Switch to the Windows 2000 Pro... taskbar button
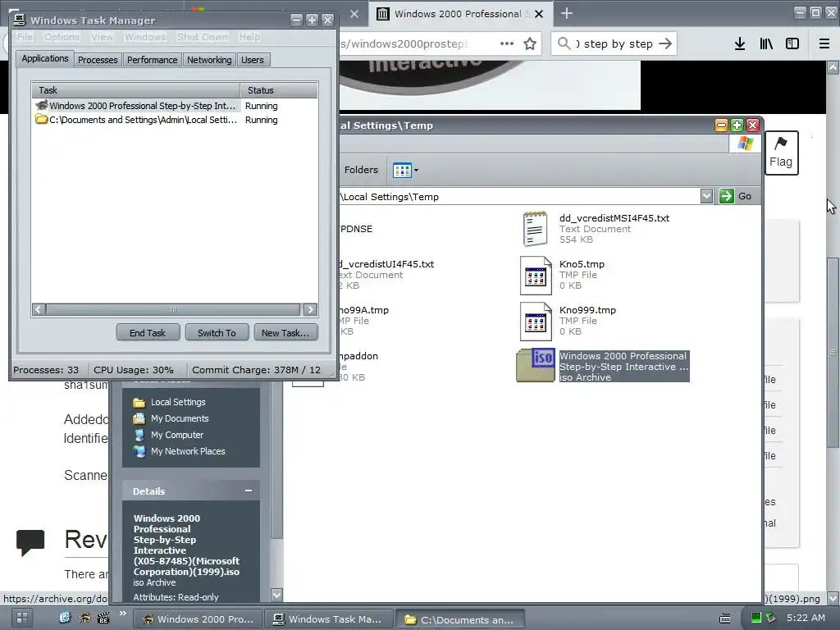The width and height of the screenshot is (840, 630). pyautogui.click(x=199, y=619)
